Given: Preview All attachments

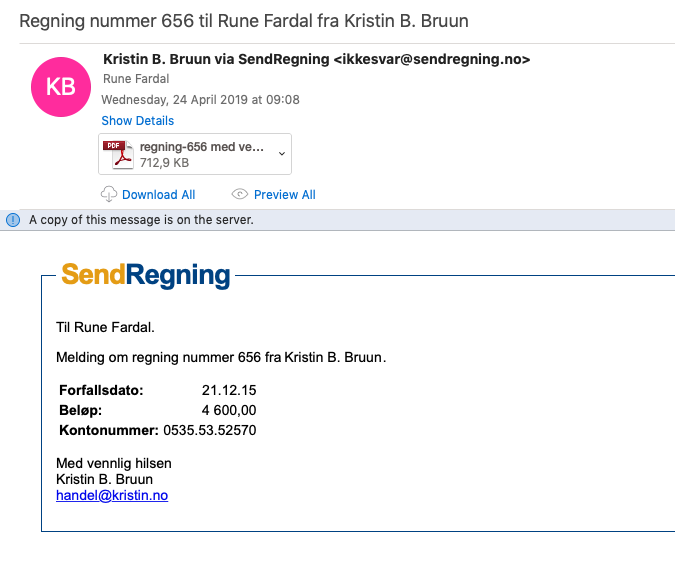Looking at the screenshot, I should tap(285, 195).
